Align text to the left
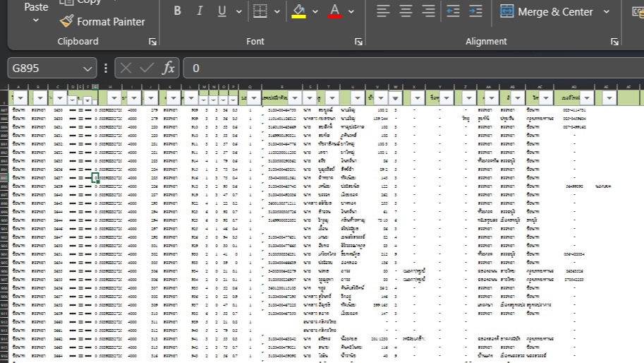Image resolution: width=644 pixels, height=363 pixels. (x=383, y=11)
